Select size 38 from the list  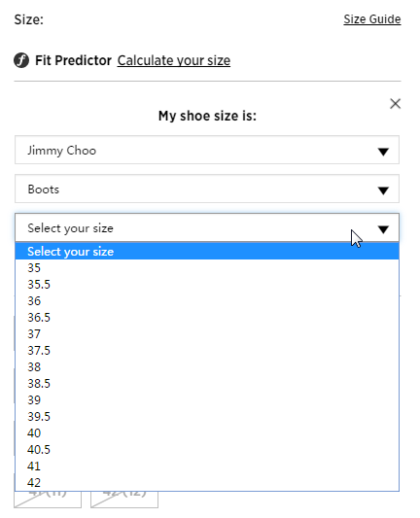click(207, 367)
